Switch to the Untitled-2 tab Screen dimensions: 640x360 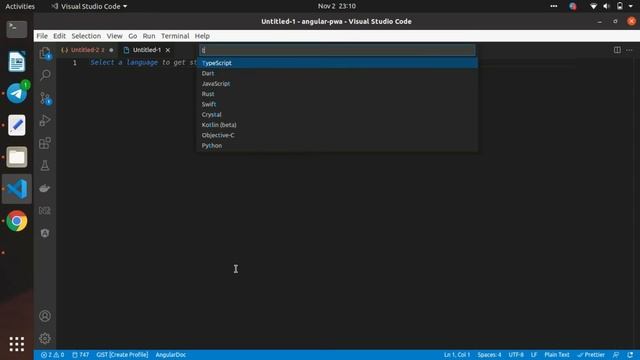pos(87,50)
